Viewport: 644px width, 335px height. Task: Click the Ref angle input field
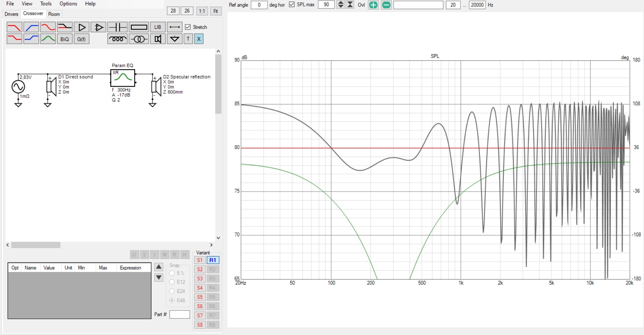pyautogui.click(x=259, y=5)
